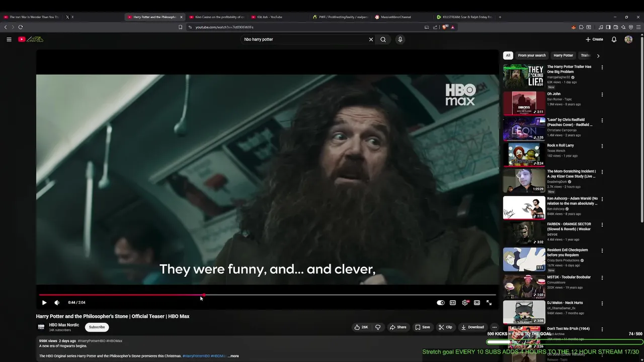644x362 pixels.
Task: Mute the video volume
Action: pyautogui.click(x=57, y=303)
